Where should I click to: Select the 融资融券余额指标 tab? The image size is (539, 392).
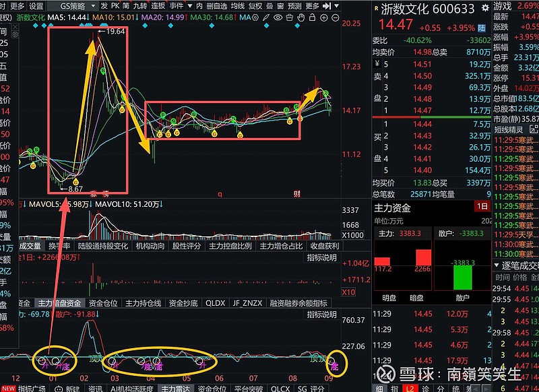tap(298, 303)
